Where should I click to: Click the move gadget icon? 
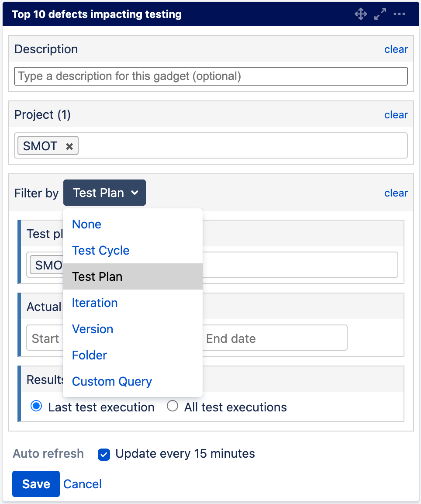[361, 14]
